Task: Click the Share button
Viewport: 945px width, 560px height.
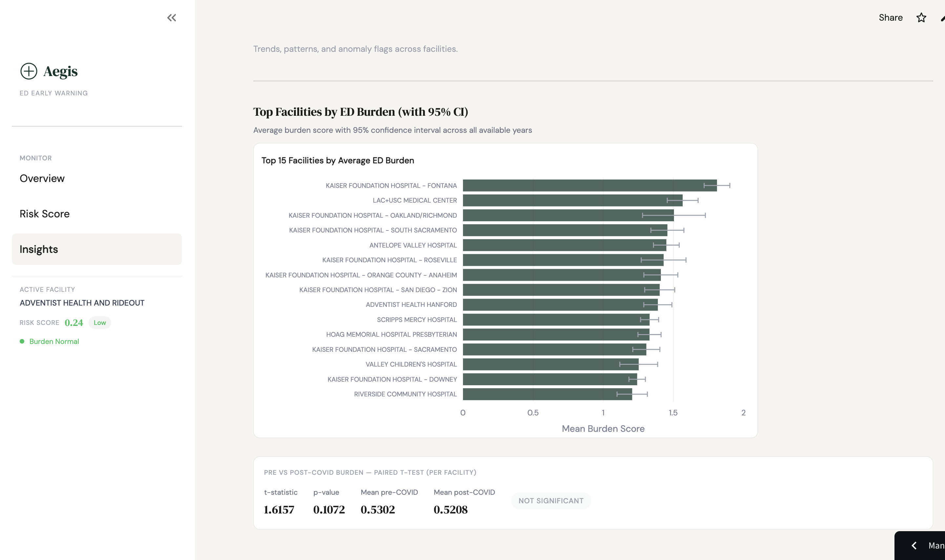Action: [x=890, y=18]
